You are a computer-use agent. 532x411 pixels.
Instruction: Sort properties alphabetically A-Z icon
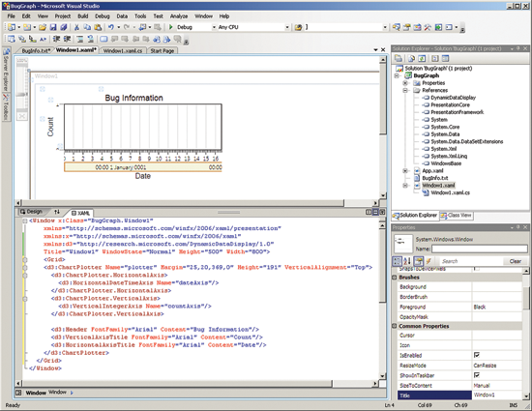coord(407,261)
